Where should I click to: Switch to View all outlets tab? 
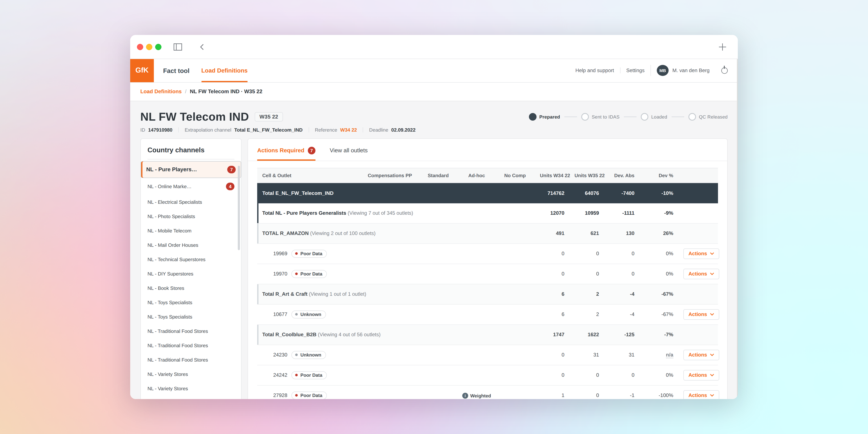(349, 151)
